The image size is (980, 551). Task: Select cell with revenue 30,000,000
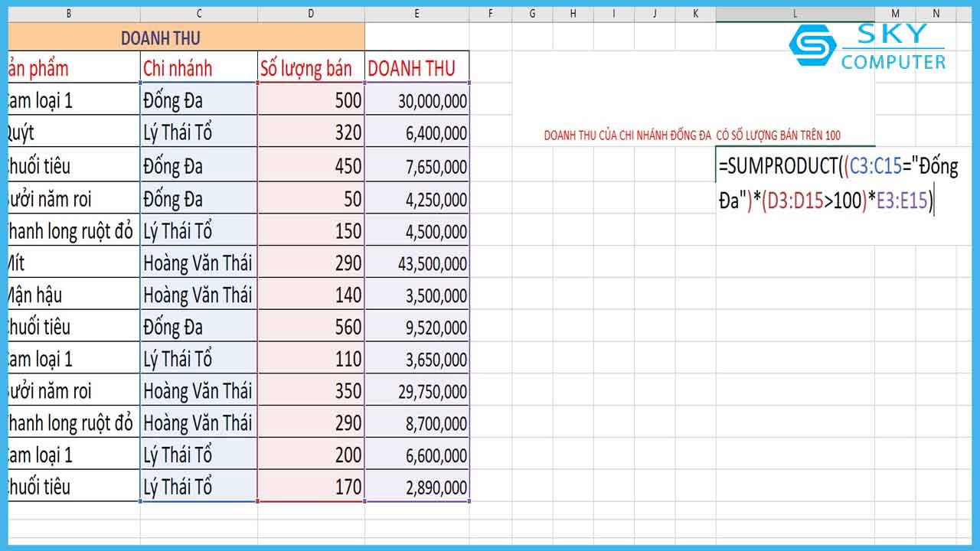coord(416,99)
